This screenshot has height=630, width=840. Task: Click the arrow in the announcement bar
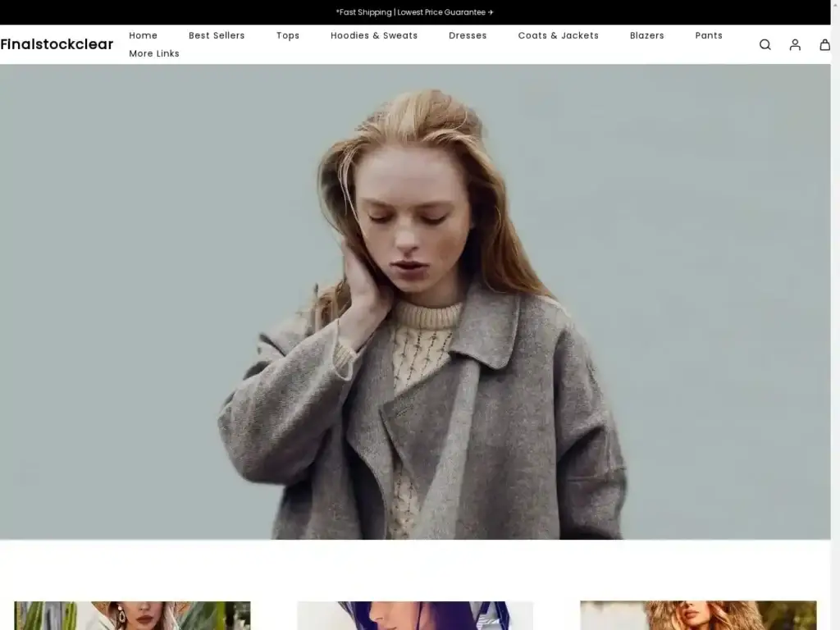491,12
